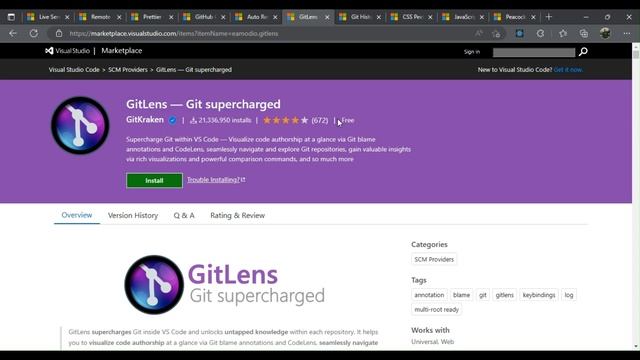Click the (672) reviews count
The width and height of the screenshot is (640, 360).
coord(320,120)
